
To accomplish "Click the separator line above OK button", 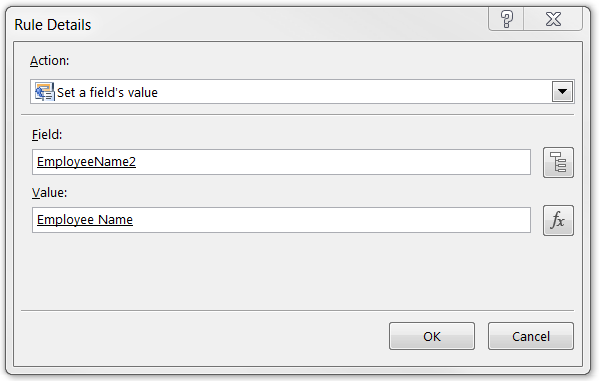I will (x=297, y=311).
